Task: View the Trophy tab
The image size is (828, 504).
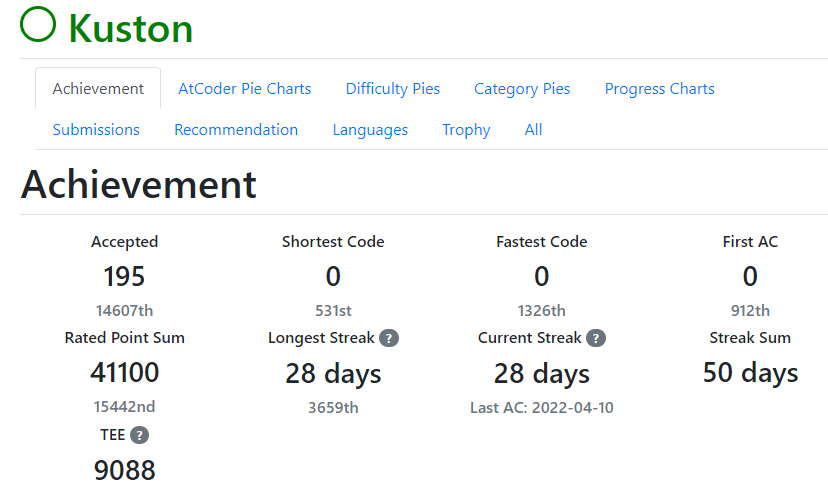Action: [466, 129]
